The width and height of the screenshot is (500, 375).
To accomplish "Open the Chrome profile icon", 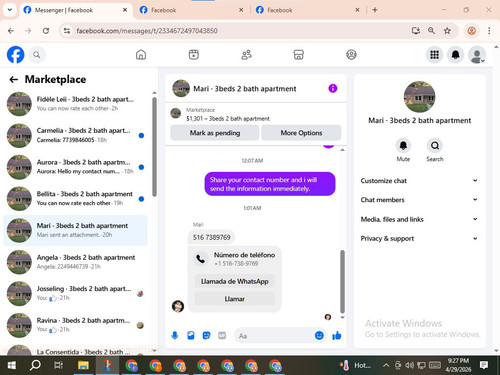I will [x=471, y=31].
